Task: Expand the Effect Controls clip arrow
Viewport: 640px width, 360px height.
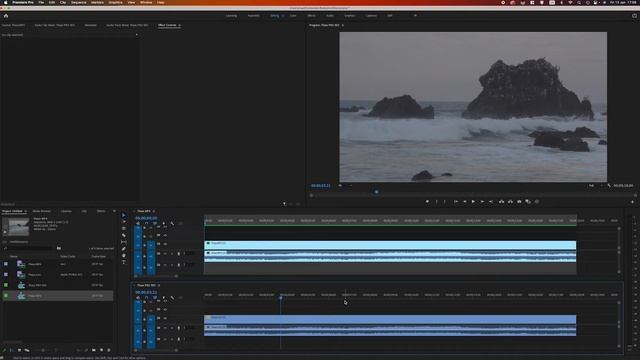Action: click(136, 35)
